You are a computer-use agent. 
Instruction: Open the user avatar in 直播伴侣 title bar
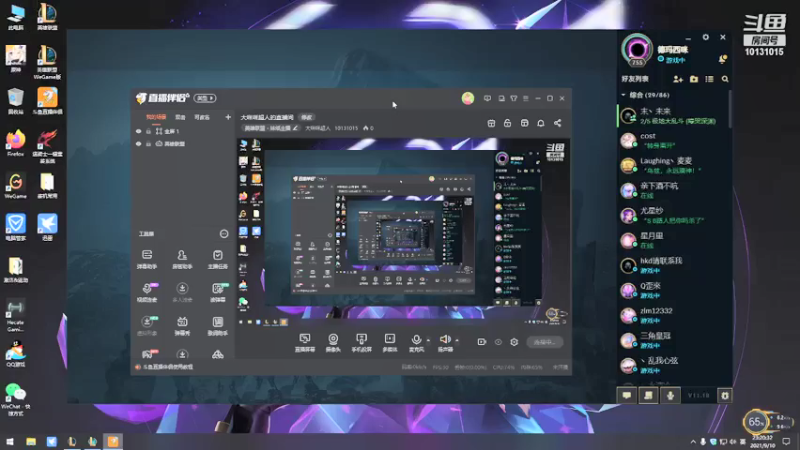(x=468, y=98)
